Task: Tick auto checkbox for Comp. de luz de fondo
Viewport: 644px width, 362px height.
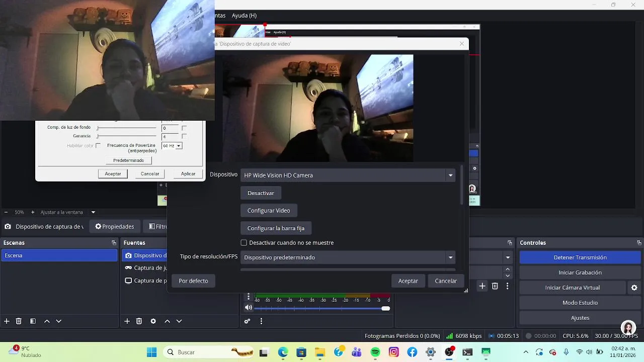Action: pos(184,128)
